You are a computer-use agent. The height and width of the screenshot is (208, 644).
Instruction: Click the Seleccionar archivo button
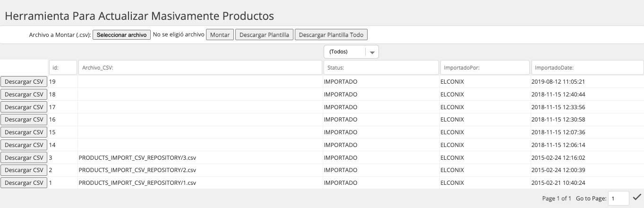(121, 35)
